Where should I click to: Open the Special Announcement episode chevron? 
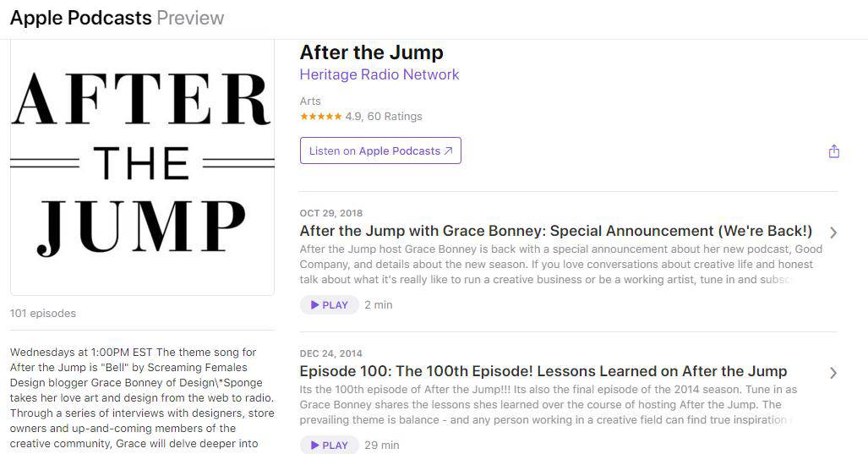(833, 232)
